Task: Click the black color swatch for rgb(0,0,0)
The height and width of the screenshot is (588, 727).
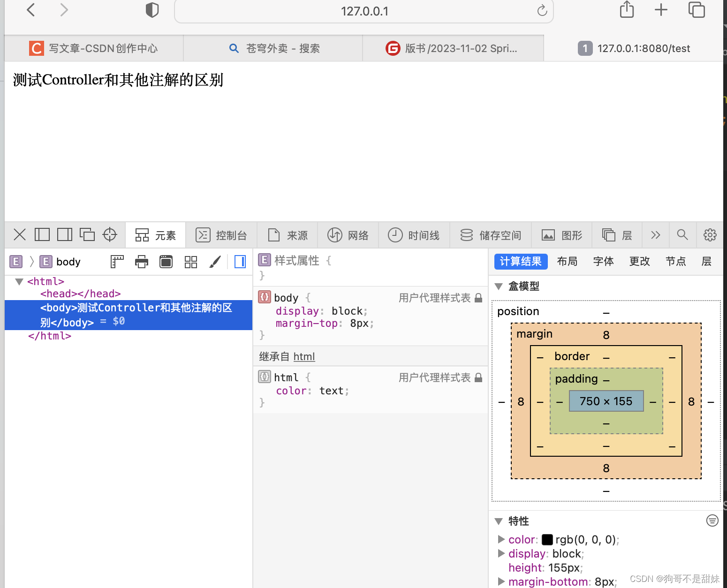Action: tap(547, 539)
